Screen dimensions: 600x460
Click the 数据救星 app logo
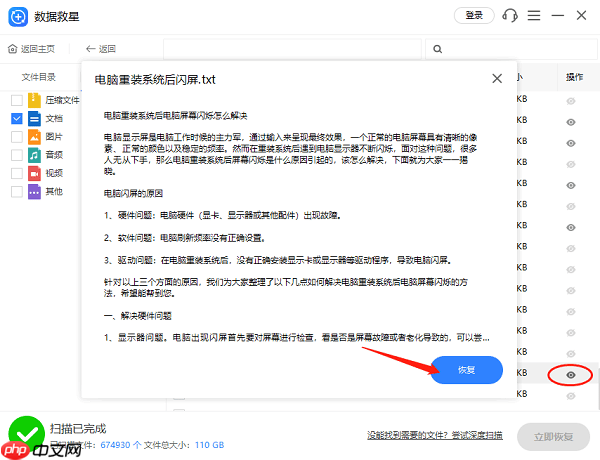coord(15,15)
